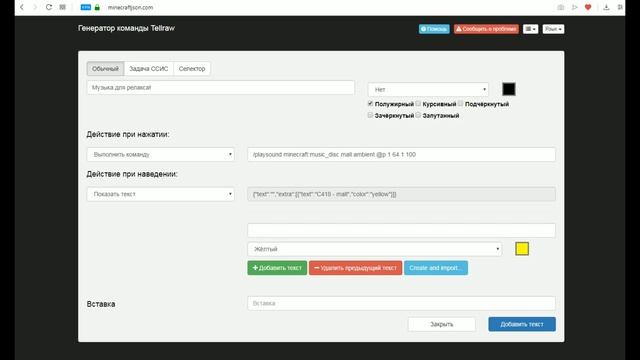Image resolution: width=640 pixels, height=360 pixels.
Task: Click the Действие при нажатии heading
Action: [128, 134]
